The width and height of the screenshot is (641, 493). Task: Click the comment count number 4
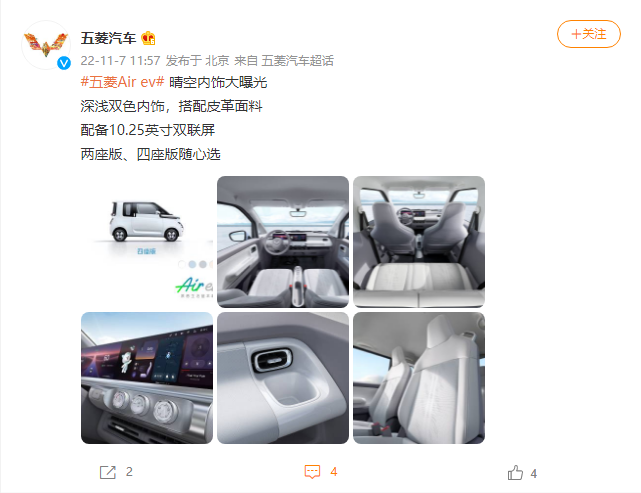click(334, 472)
